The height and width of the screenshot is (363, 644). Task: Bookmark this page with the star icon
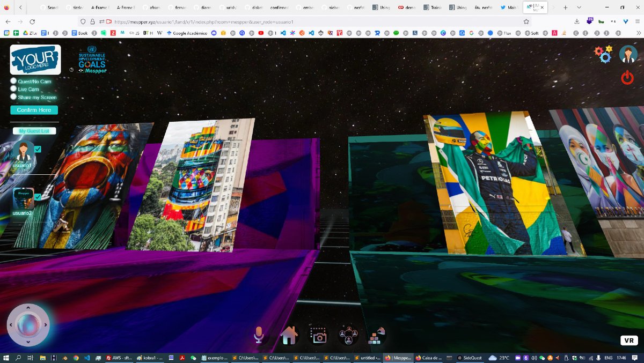point(526,21)
